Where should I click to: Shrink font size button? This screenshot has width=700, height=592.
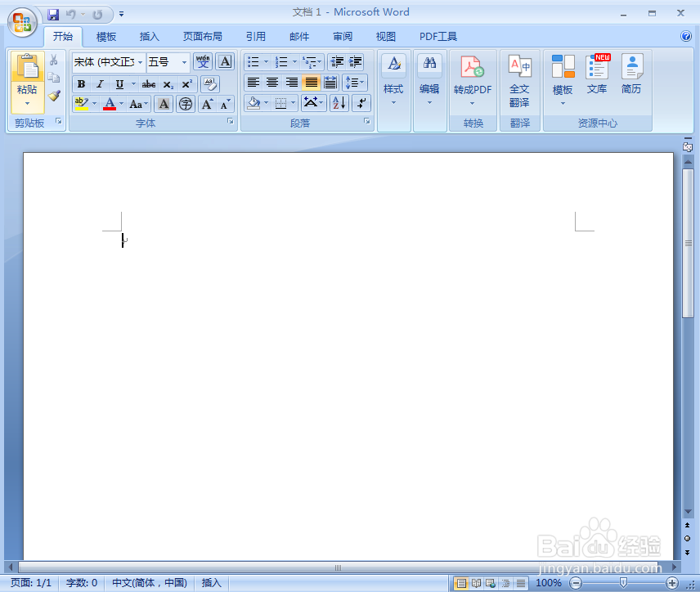pos(225,105)
